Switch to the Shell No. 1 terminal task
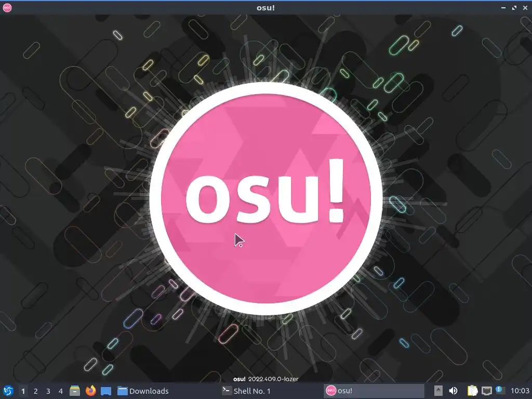The height and width of the screenshot is (399, 532). point(270,391)
